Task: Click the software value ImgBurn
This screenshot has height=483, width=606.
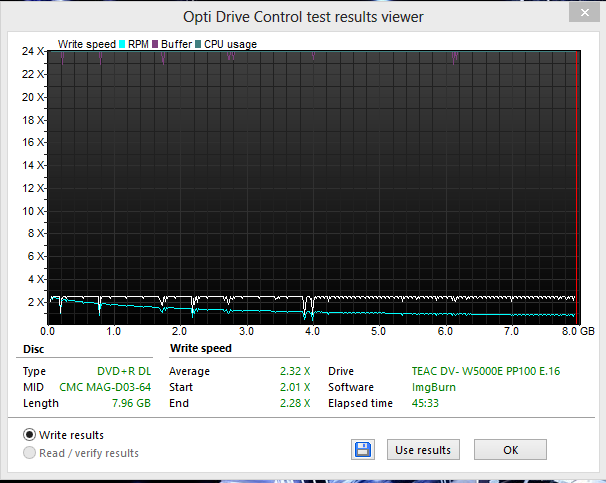Action: [x=434, y=387]
